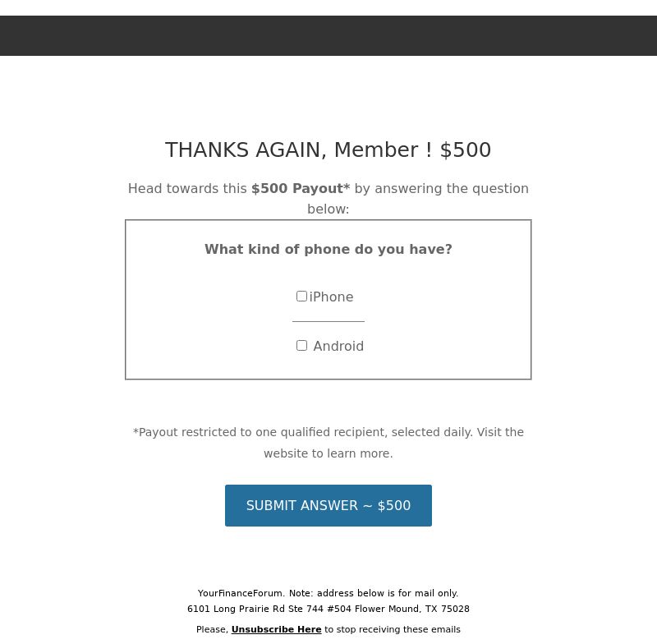Click the "Head towards this" intro text
Viewport: 657px width, 644px height.
click(x=187, y=189)
